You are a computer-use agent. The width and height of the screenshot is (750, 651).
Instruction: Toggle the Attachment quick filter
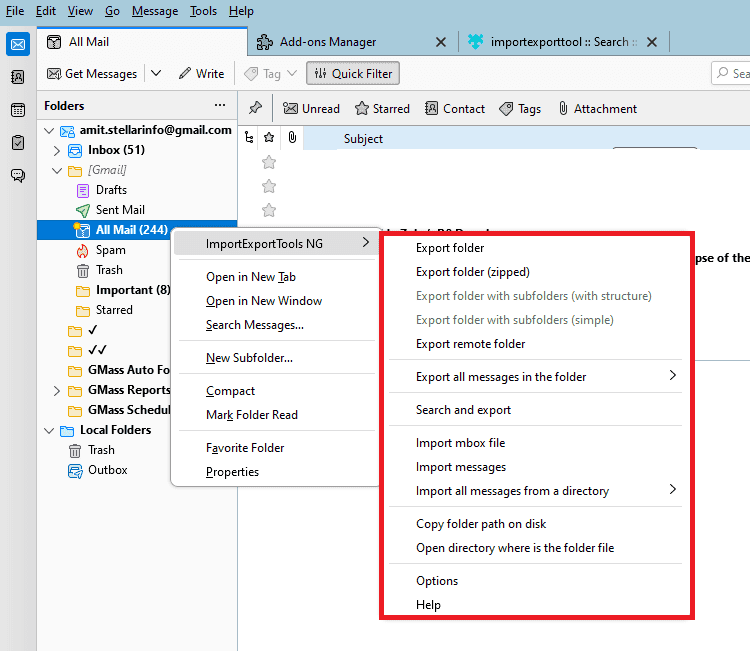coord(597,109)
